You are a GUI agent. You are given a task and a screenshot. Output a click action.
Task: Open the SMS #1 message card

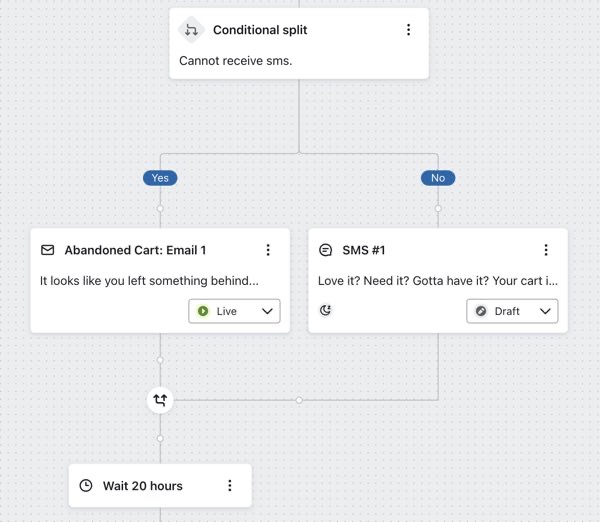430,280
